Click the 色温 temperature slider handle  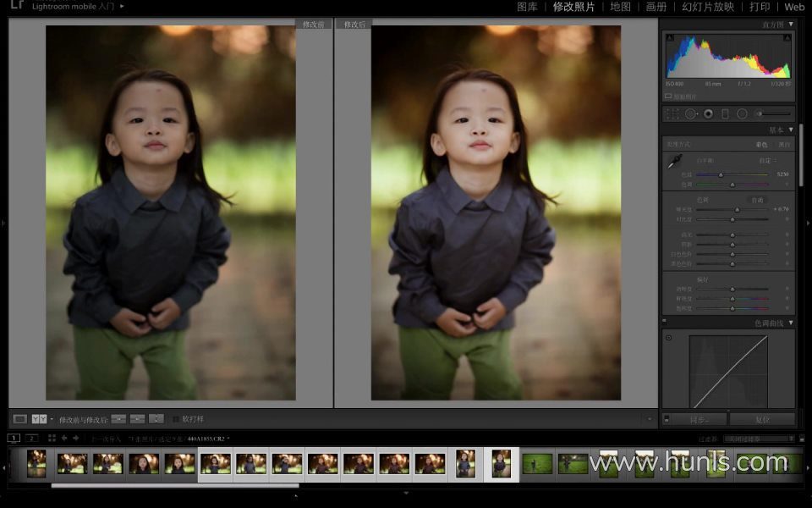721,174
